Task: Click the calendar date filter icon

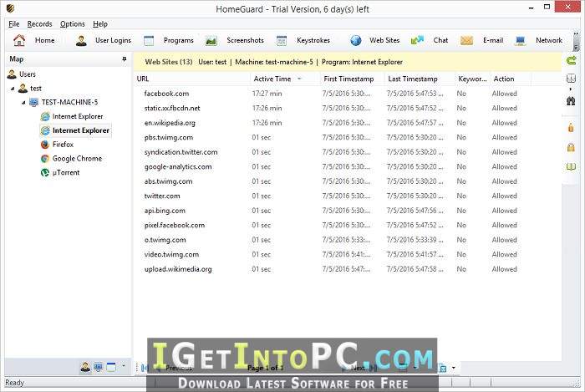Action: (x=571, y=79)
